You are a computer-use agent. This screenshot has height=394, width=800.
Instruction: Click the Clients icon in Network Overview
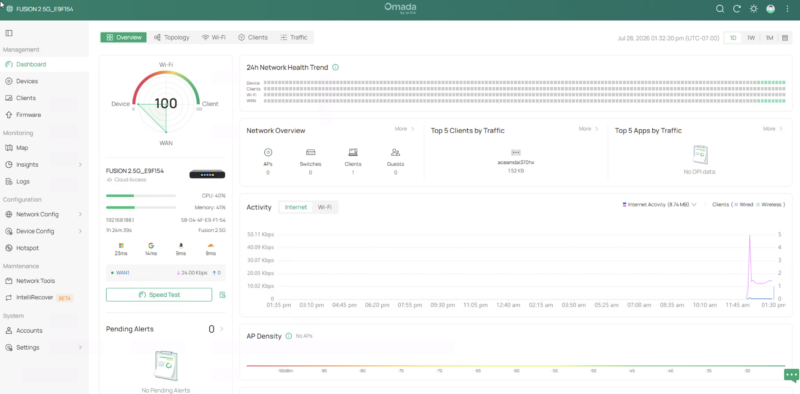[x=353, y=152]
